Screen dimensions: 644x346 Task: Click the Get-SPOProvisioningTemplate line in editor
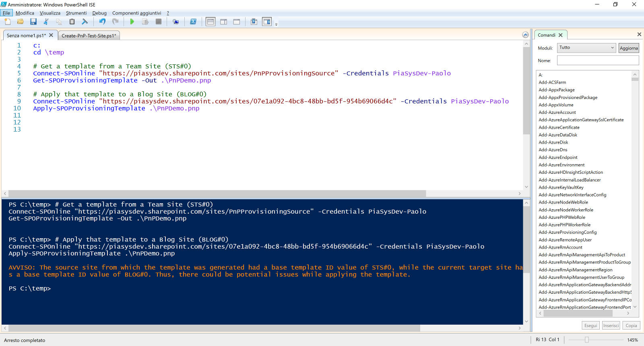click(x=122, y=80)
